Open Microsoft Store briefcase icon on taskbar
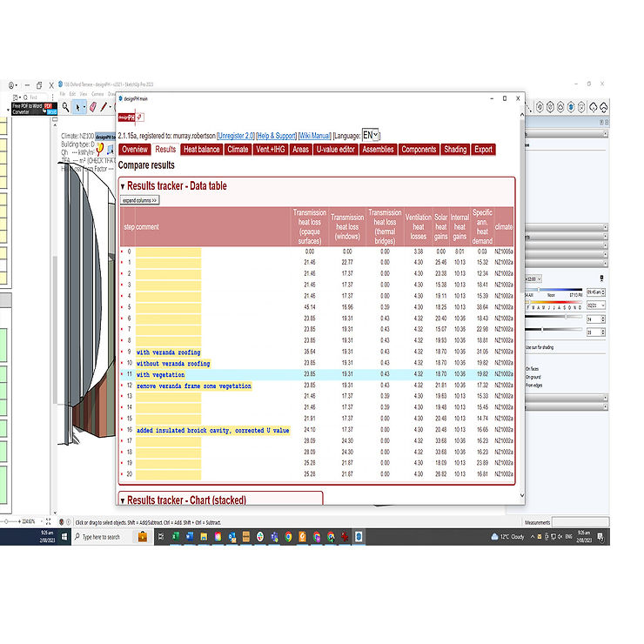Screen dimensions: 644x644 (143, 536)
